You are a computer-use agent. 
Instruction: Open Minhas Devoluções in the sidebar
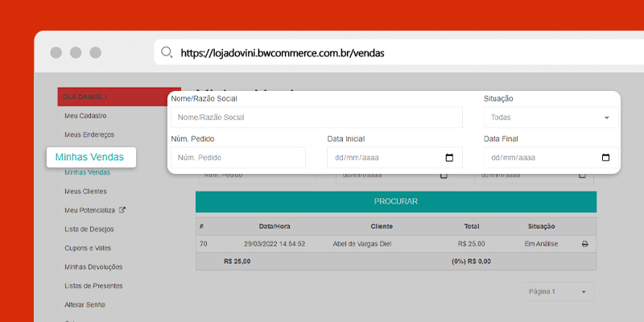click(x=93, y=267)
